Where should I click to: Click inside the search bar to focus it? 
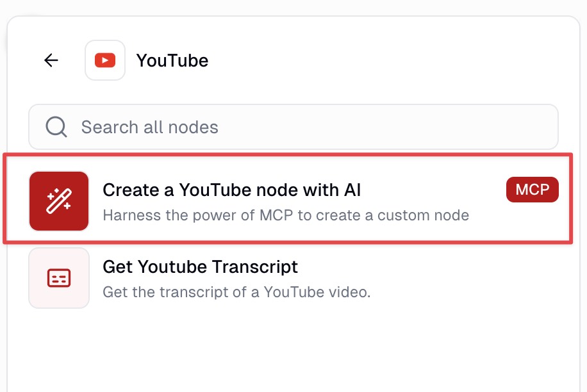256,126
